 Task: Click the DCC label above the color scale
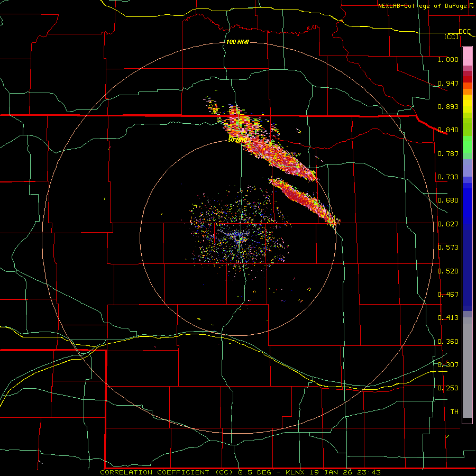click(x=465, y=31)
